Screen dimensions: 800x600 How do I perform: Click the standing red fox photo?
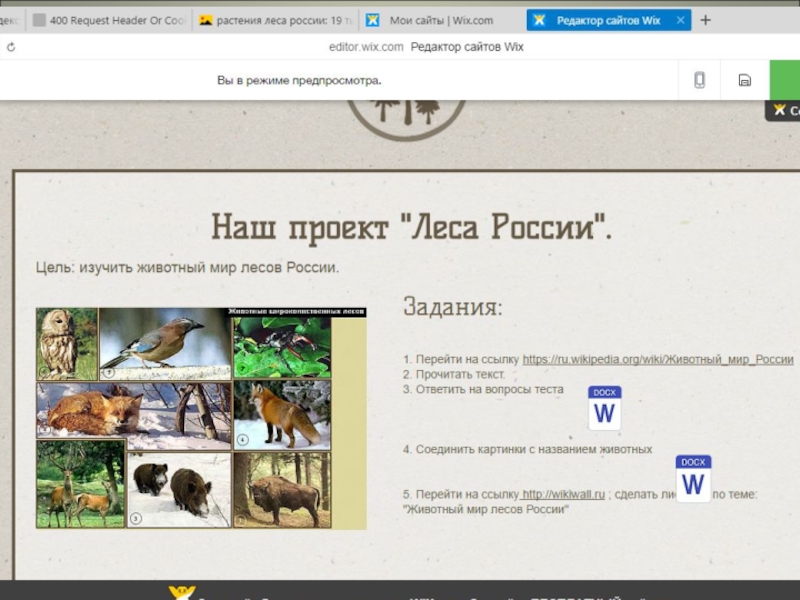(x=282, y=415)
